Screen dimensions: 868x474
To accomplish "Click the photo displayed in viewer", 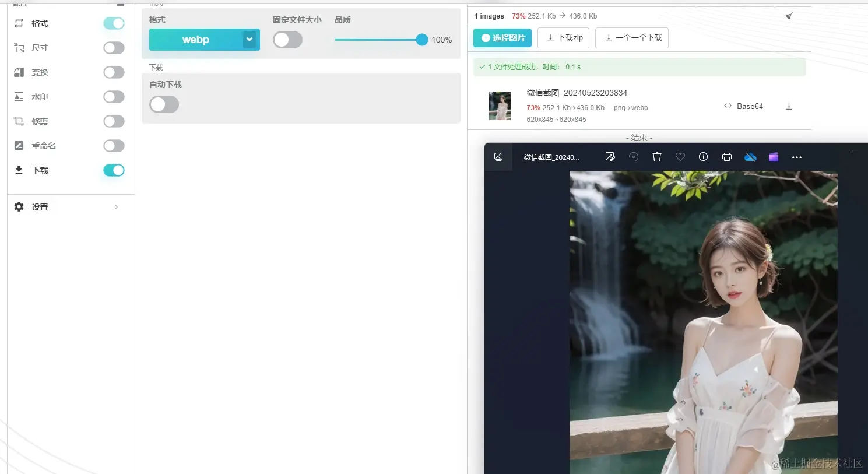I will tap(703, 322).
